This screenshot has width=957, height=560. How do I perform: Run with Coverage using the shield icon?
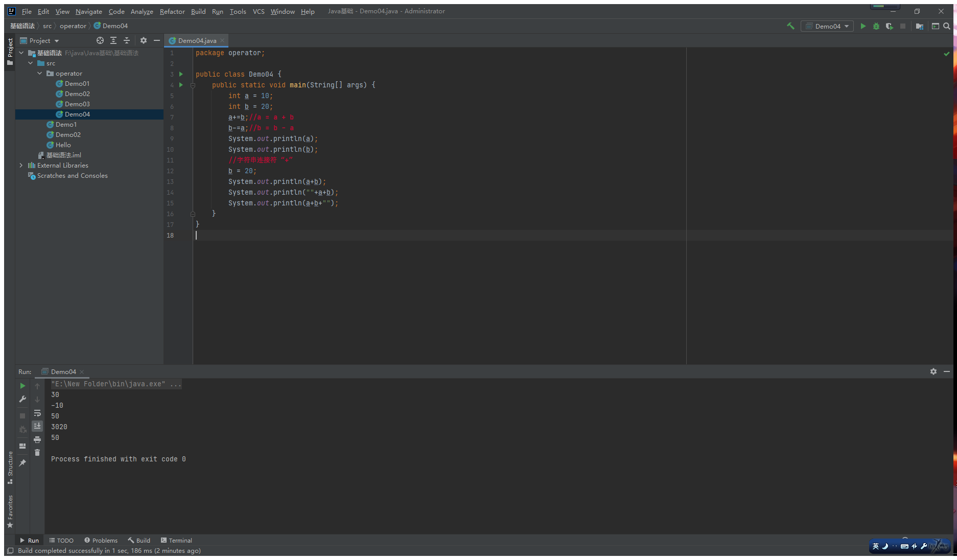tap(890, 26)
